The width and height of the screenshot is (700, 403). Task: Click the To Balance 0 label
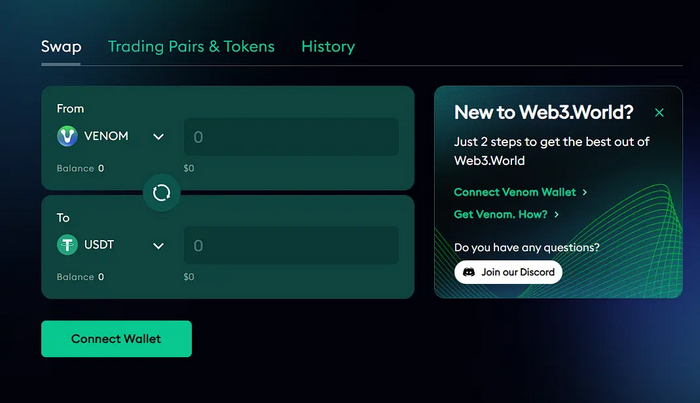[x=80, y=277]
